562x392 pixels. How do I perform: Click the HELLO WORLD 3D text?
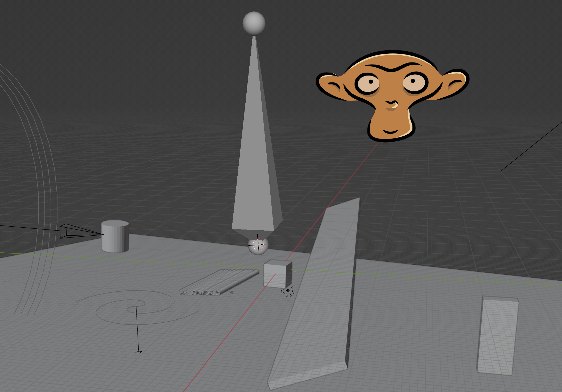[200, 293]
